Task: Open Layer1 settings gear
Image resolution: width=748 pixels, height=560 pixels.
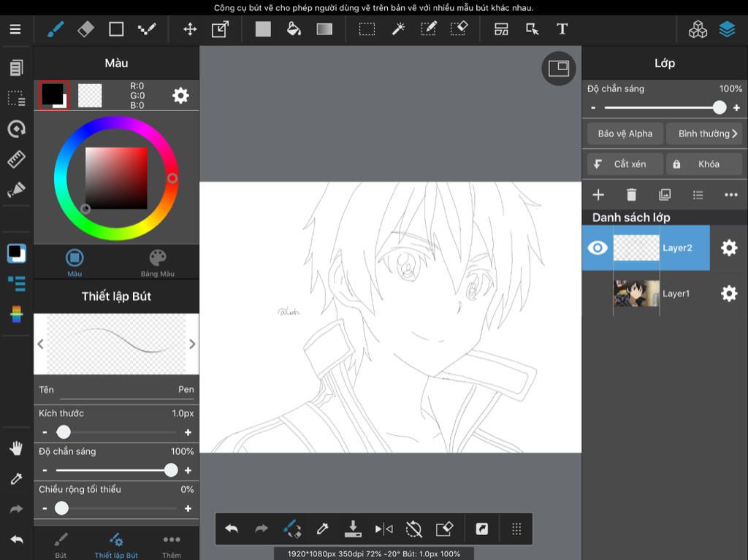Action: pos(729,294)
